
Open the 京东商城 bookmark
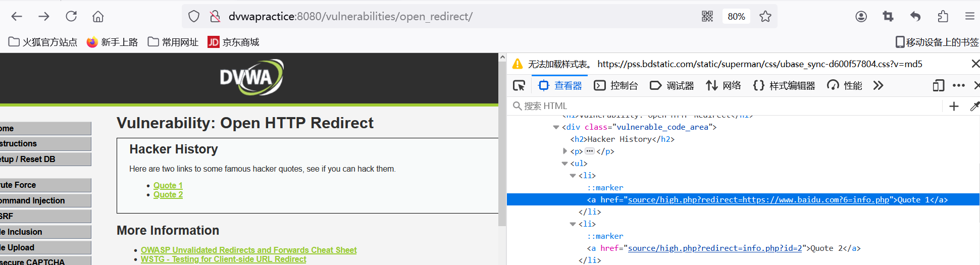(x=233, y=42)
